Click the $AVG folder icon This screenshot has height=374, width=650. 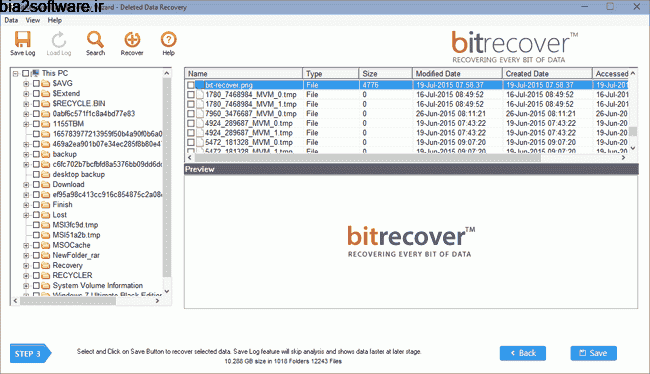point(45,83)
